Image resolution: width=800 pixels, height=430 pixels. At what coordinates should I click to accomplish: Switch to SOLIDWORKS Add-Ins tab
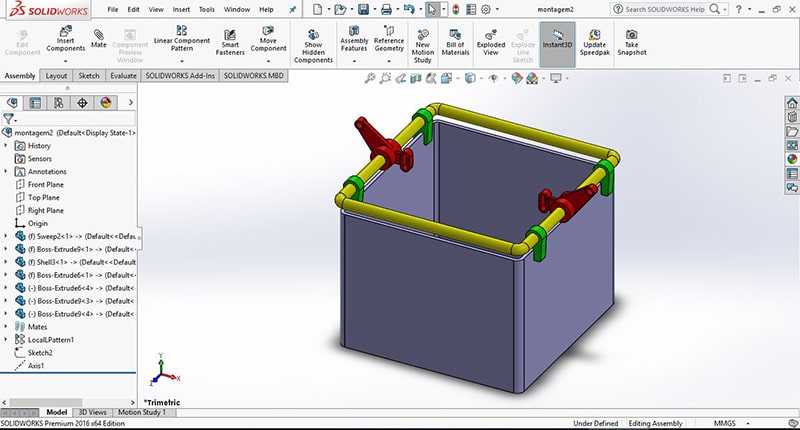pyautogui.click(x=180, y=75)
